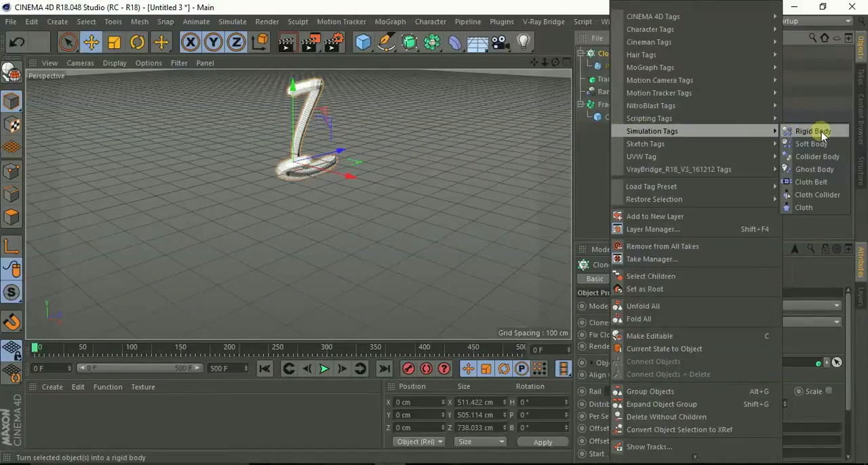
Task: Click timeline current frame marker
Action: tap(35, 347)
